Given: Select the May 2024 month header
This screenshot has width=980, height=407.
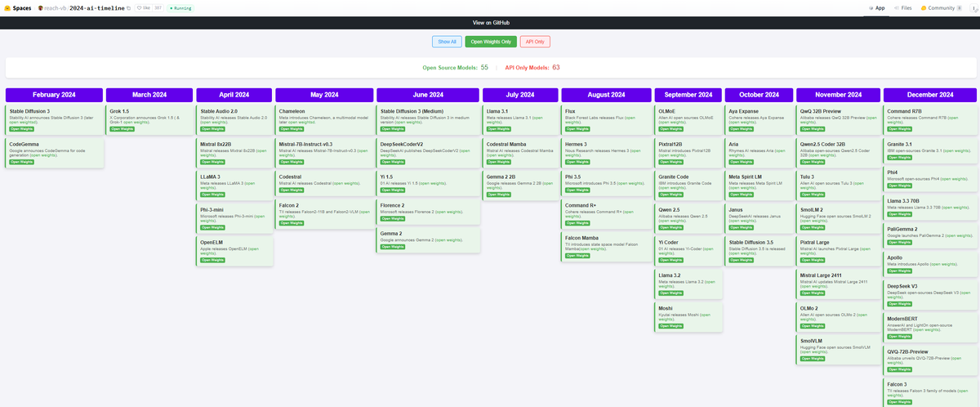Looking at the screenshot, I should click(324, 95).
